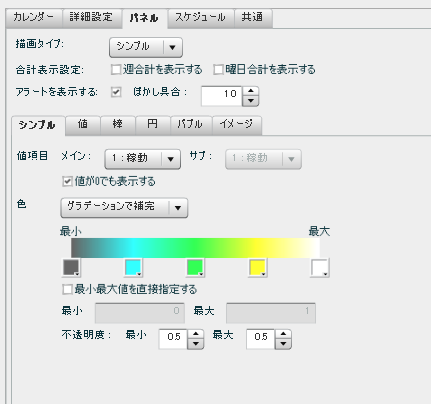Open the yellow color swatch
The width and height of the screenshot is (431, 404).
pos(258,268)
